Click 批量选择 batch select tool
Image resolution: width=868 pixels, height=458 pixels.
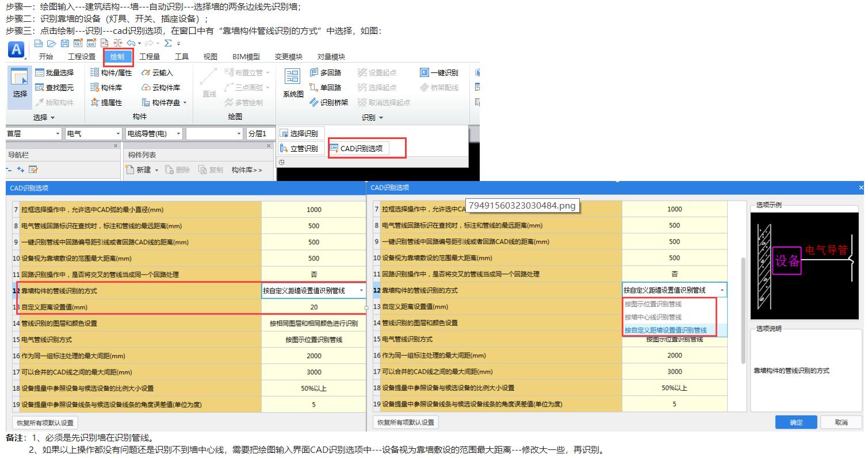click(55, 73)
